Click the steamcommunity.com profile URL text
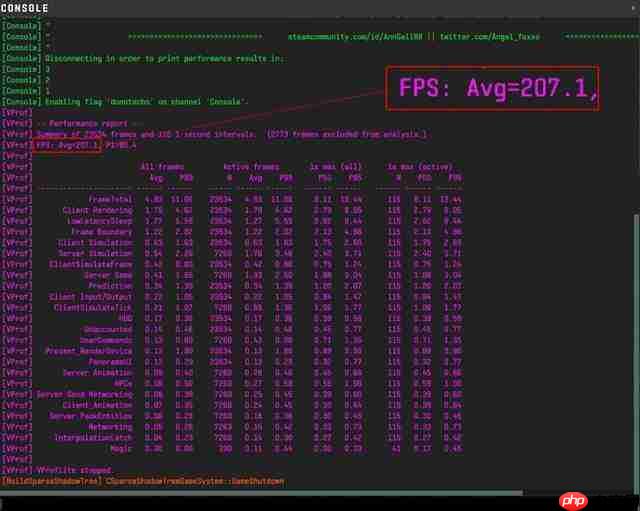 coord(355,37)
